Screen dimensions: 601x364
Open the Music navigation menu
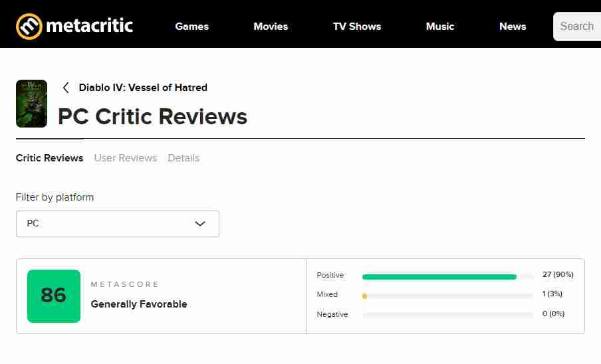[x=440, y=27]
